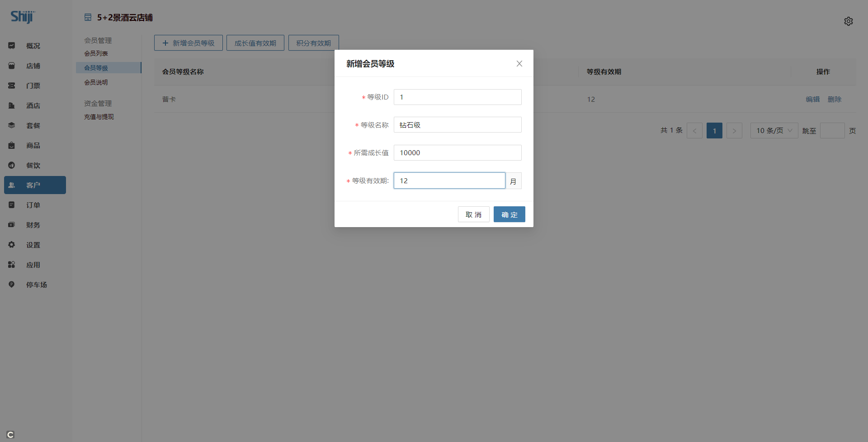Select 会员等级 submenu

[x=108, y=68]
